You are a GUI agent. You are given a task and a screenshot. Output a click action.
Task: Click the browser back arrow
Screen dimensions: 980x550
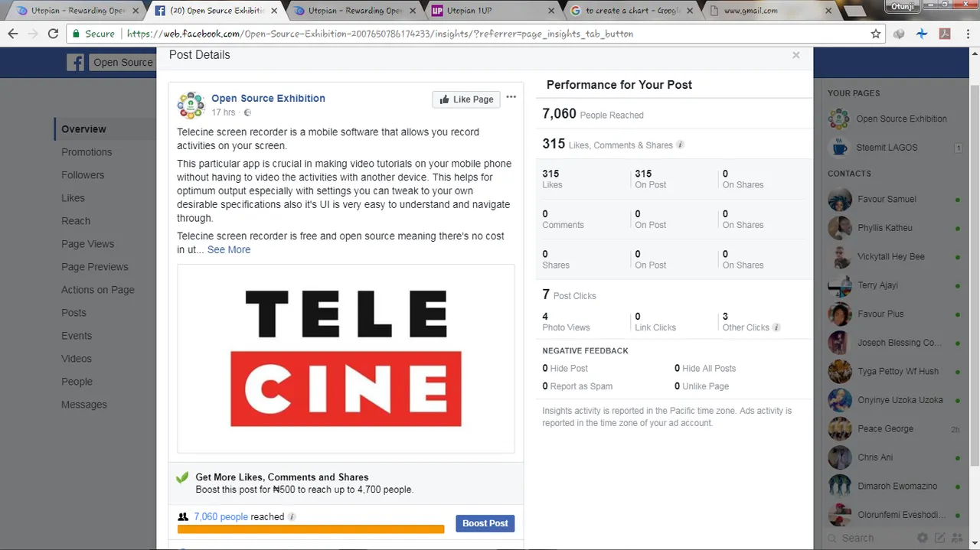point(13,34)
